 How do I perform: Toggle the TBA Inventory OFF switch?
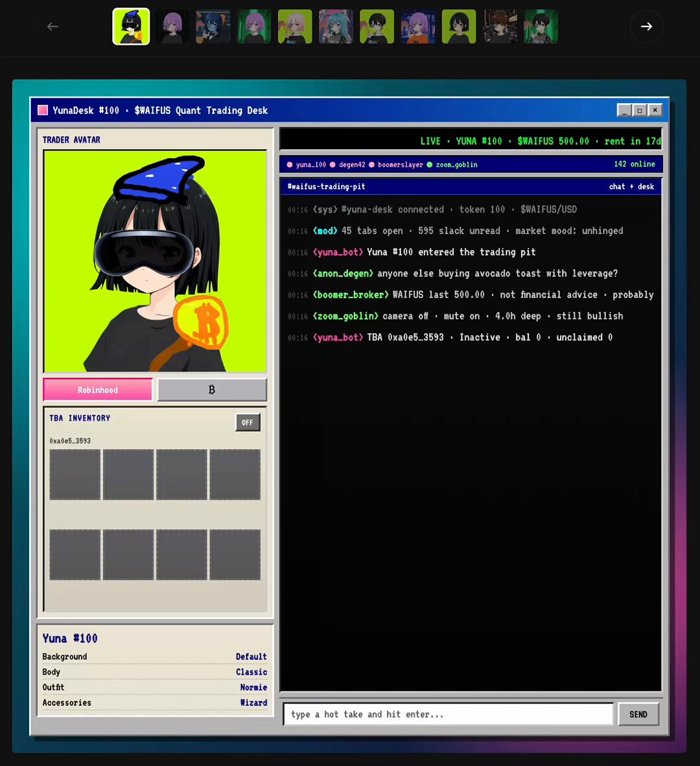(248, 423)
